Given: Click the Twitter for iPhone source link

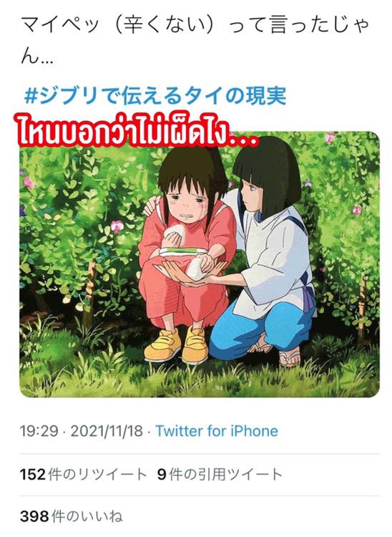Looking at the screenshot, I should pyautogui.click(x=217, y=431).
